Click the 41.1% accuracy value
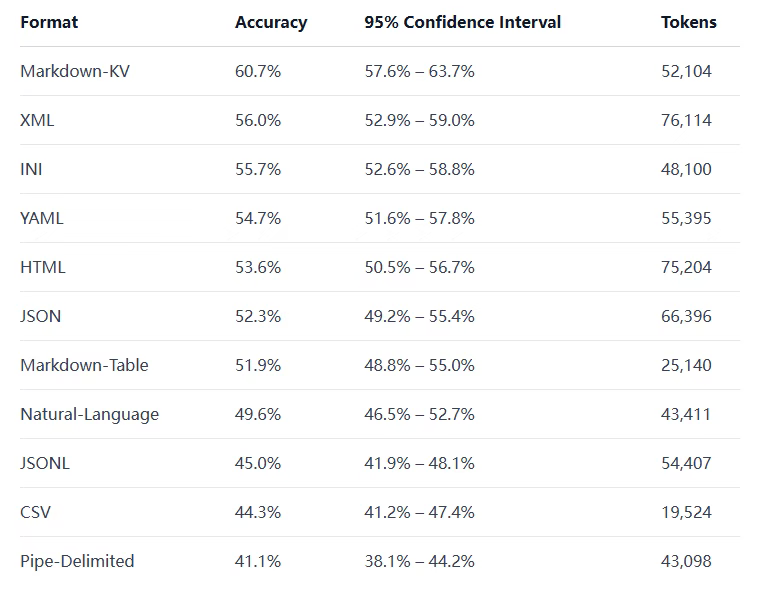 258,561
